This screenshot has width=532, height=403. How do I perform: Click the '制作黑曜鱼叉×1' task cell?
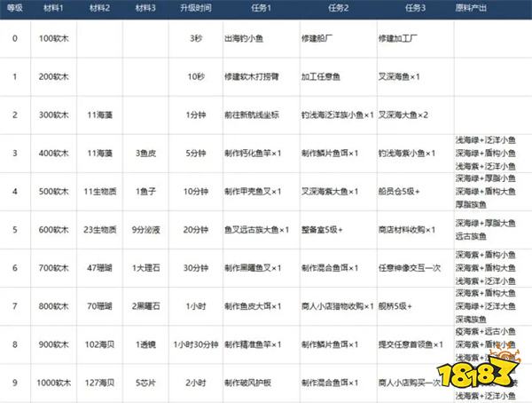click(253, 268)
